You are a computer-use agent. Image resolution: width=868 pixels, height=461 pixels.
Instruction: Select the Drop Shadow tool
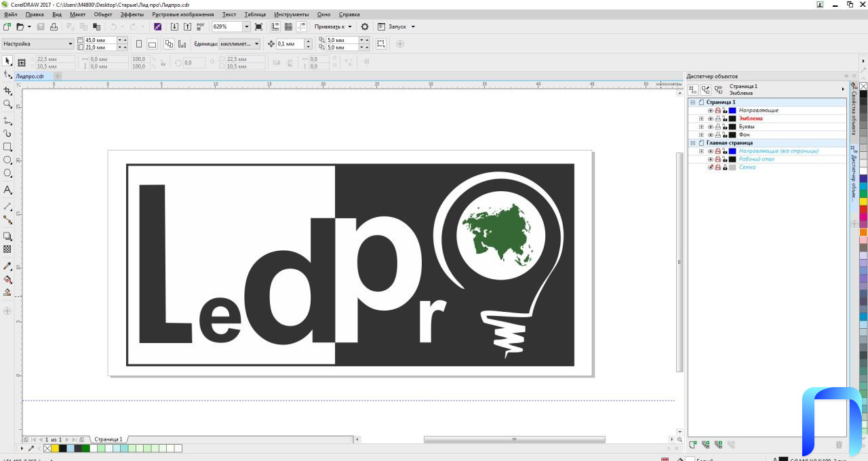7,236
